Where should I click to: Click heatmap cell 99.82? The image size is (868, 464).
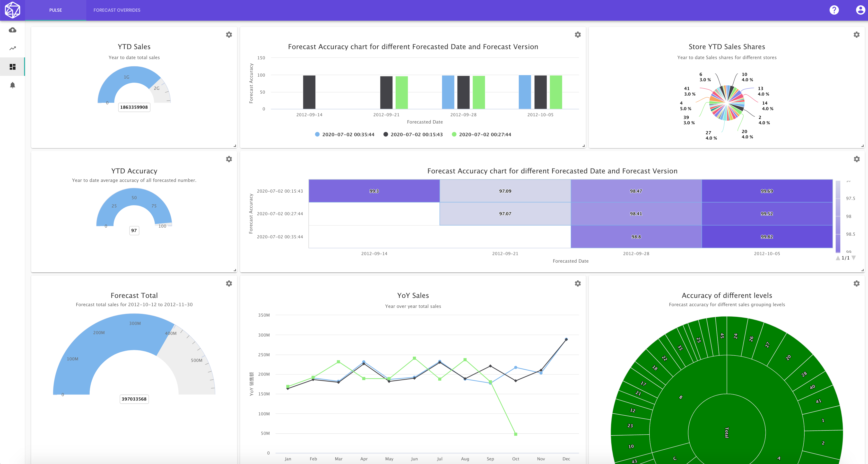coord(767,237)
